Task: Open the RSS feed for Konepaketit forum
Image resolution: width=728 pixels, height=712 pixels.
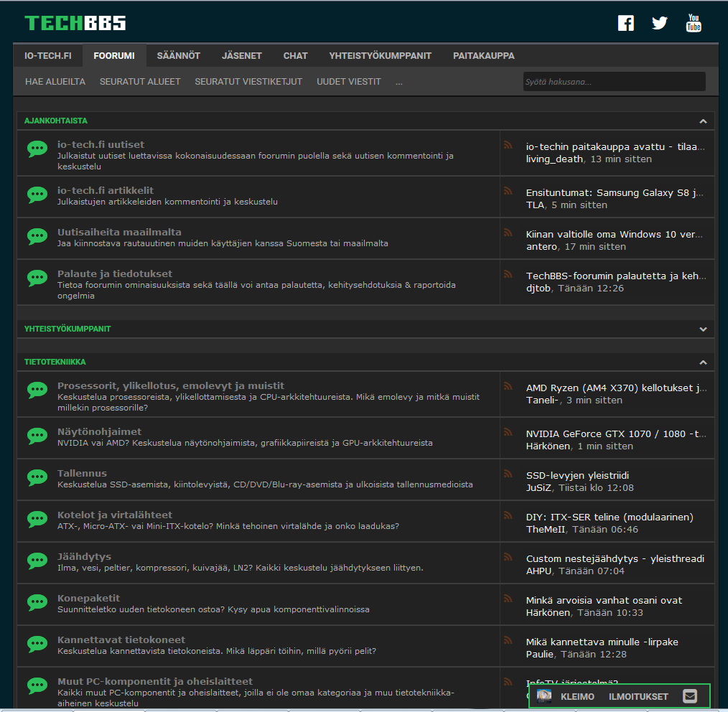Action: tap(509, 597)
